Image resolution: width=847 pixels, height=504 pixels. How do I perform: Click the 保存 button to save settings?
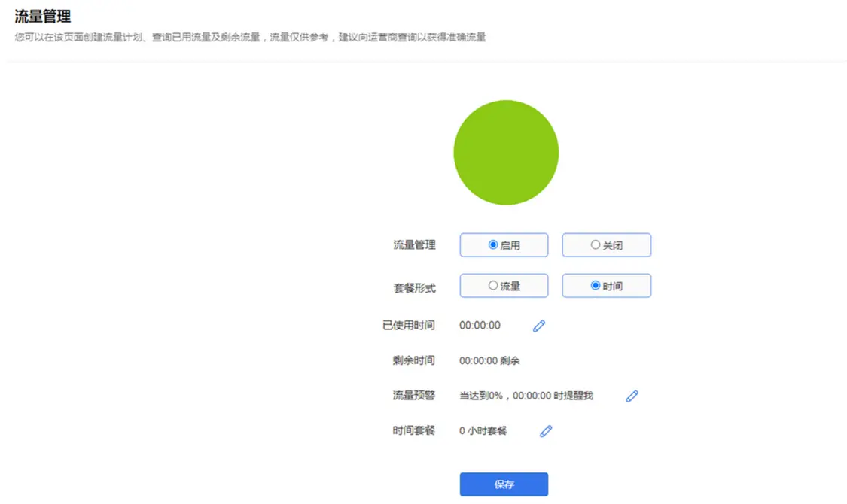pos(504,484)
